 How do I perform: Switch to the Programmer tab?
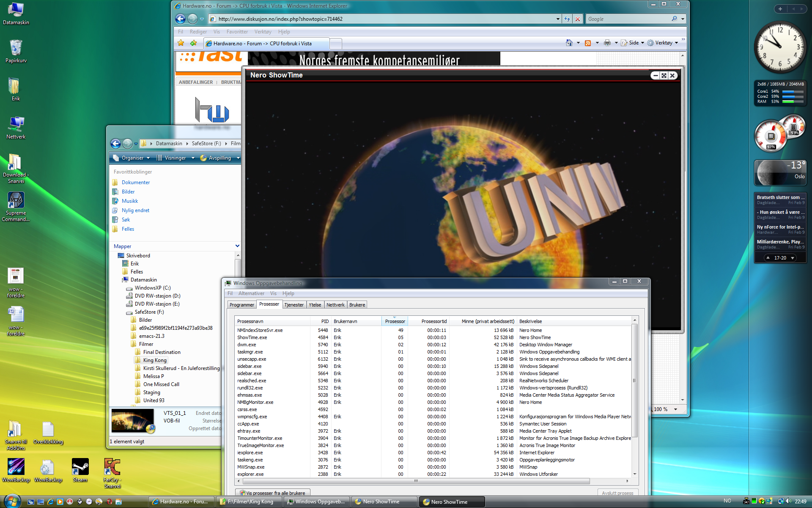click(242, 305)
